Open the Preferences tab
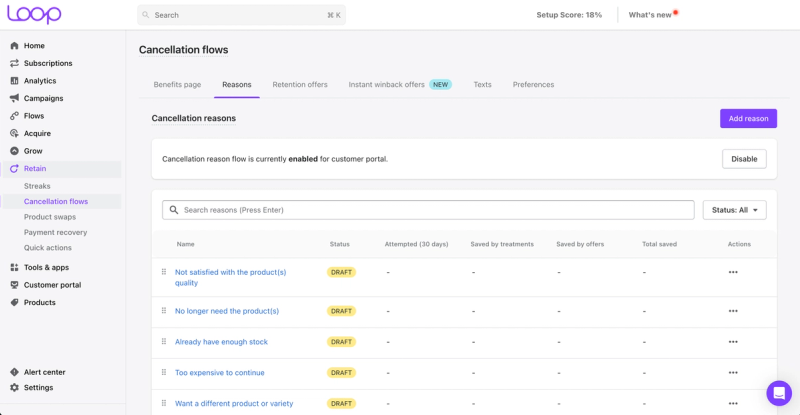 tap(533, 85)
